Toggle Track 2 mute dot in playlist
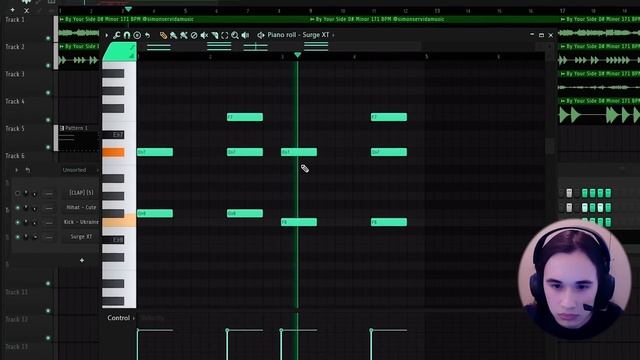 [48, 65]
